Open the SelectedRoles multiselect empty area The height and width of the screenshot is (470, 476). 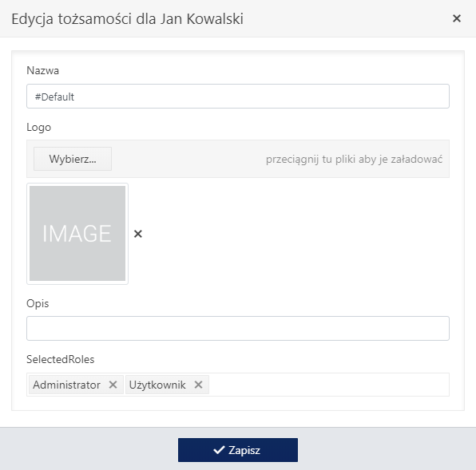pyautogui.click(x=328, y=385)
